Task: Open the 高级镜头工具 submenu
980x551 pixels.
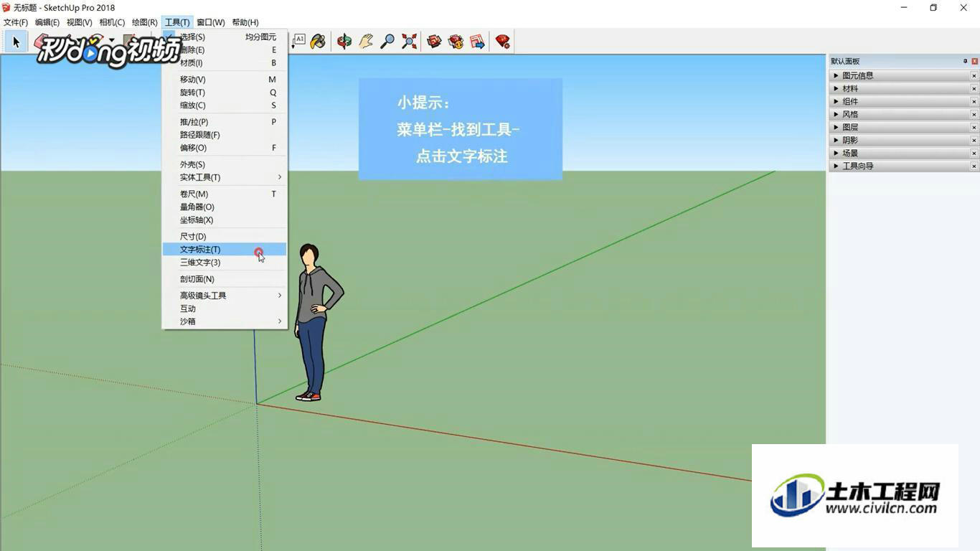Action: (225, 296)
